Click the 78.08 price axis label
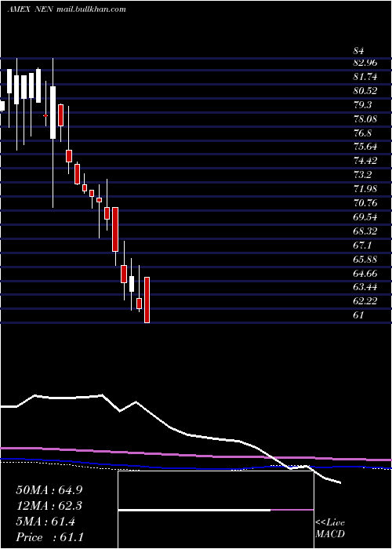 click(365, 119)
